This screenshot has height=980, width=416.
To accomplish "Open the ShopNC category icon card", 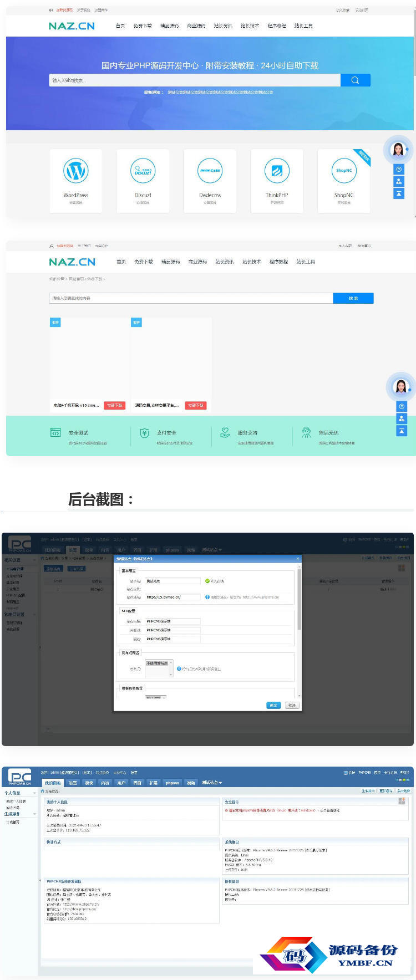I will 344,180.
